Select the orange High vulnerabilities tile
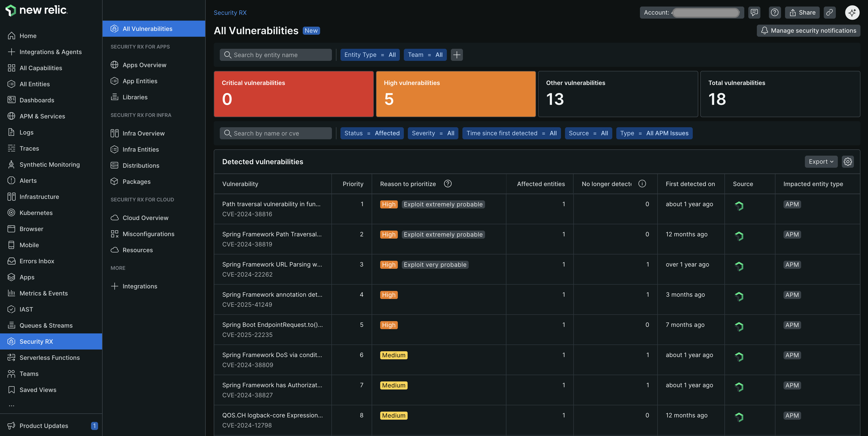868x436 pixels. pyautogui.click(x=456, y=94)
